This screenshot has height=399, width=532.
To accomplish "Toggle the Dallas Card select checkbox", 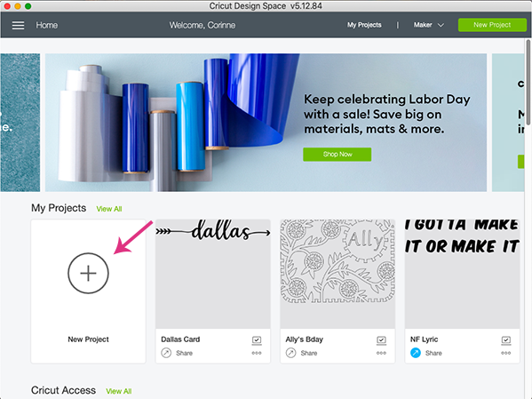I will tap(257, 340).
